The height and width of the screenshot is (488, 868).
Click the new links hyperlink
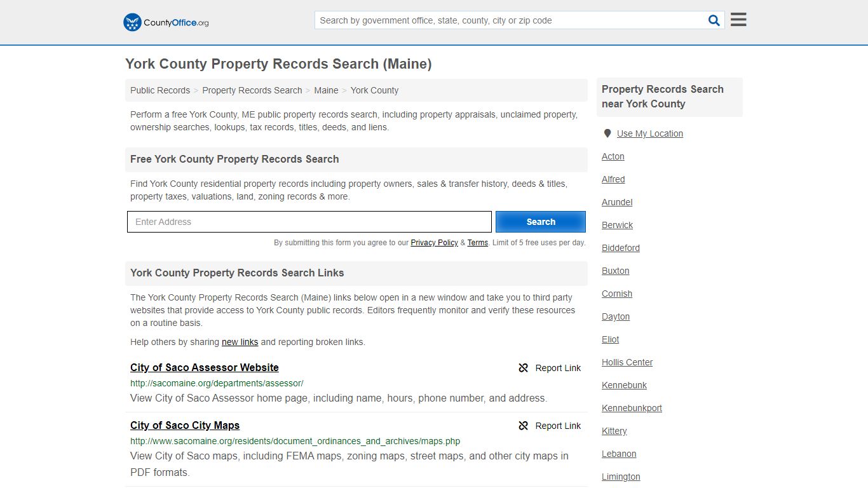(x=240, y=342)
